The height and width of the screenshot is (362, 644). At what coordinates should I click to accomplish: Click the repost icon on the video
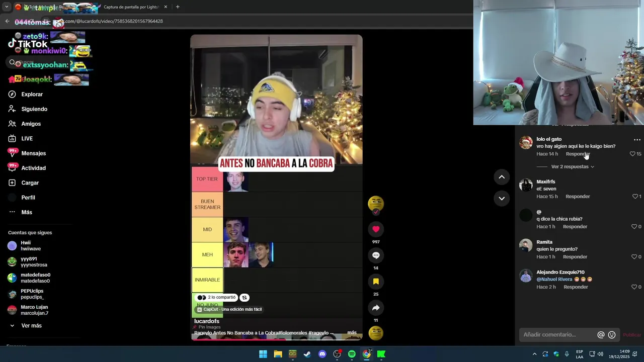click(244, 298)
